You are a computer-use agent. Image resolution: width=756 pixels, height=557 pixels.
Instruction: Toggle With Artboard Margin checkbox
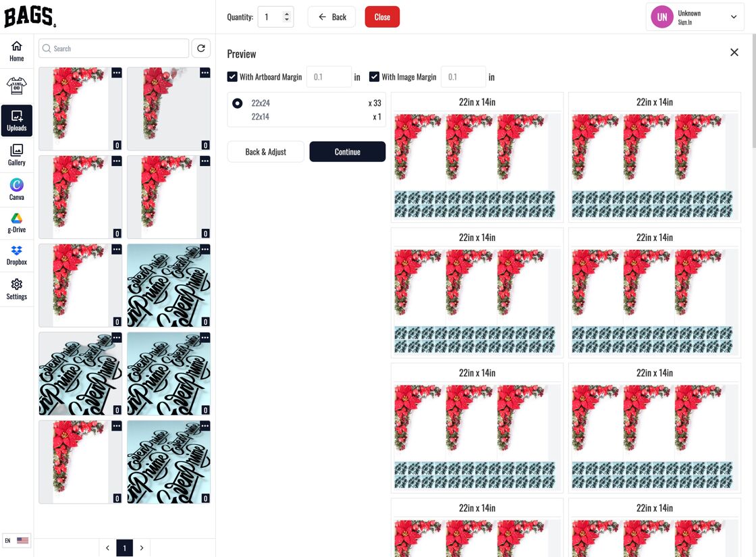coord(232,77)
